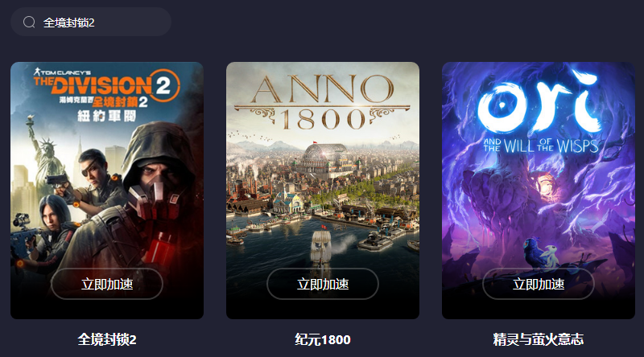Select the 纪元1800 game title
644x357 pixels.
click(x=323, y=339)
